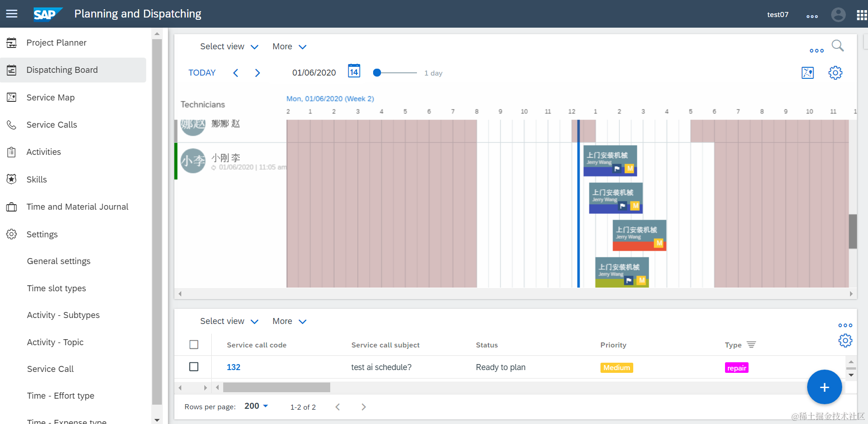The width and height of the screenshot is (868, 424).
Task: Open General settings submenu item
Action: point(59,261)
